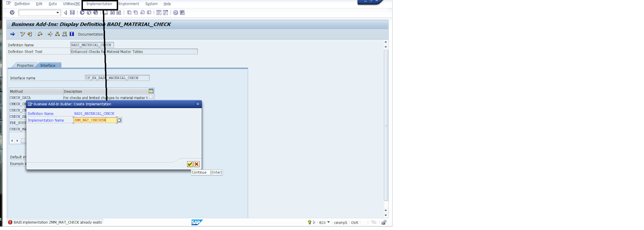Click the table scroll-right arrow
The width and height of the screenshot is (644, 230).
[17, 141]
